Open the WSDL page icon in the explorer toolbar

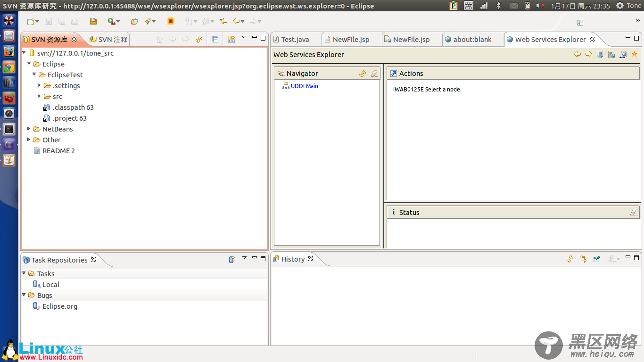click(623, 54)
